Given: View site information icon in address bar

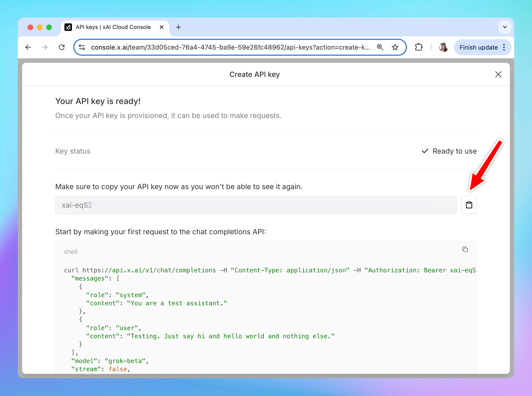Looking at the screenshot, I should tap(82, 47).
